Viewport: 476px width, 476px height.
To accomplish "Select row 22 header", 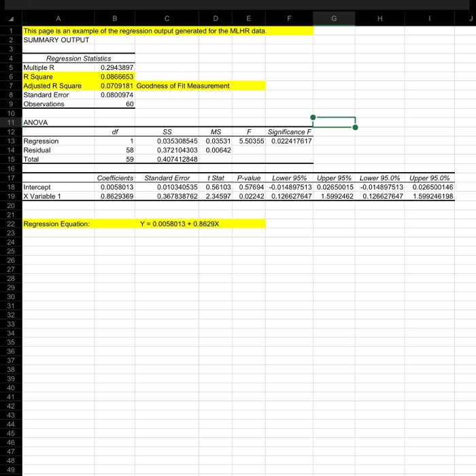I will click(x=11, y=224).
